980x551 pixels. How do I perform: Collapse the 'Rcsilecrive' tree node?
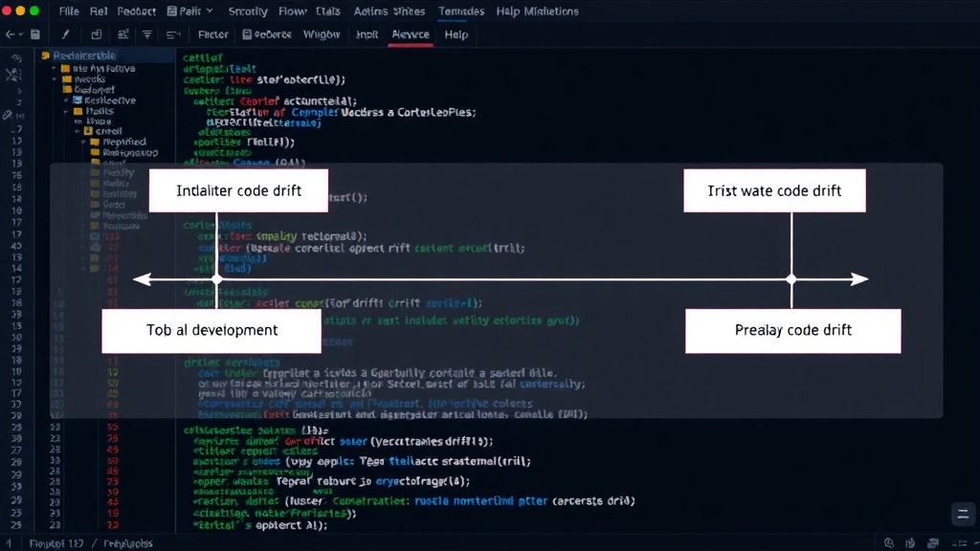pyautogui.click(x=66, y=99)
